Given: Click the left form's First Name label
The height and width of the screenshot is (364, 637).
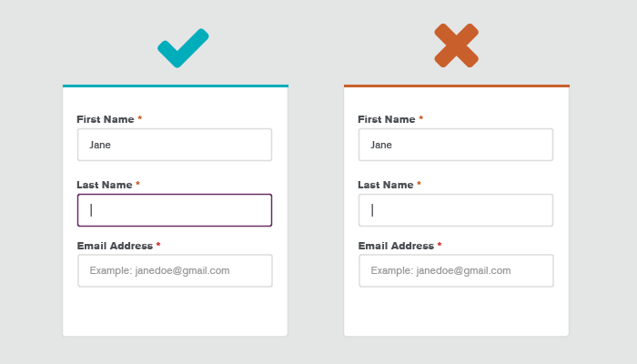Looking at the screenshot, I should point(106,119).
